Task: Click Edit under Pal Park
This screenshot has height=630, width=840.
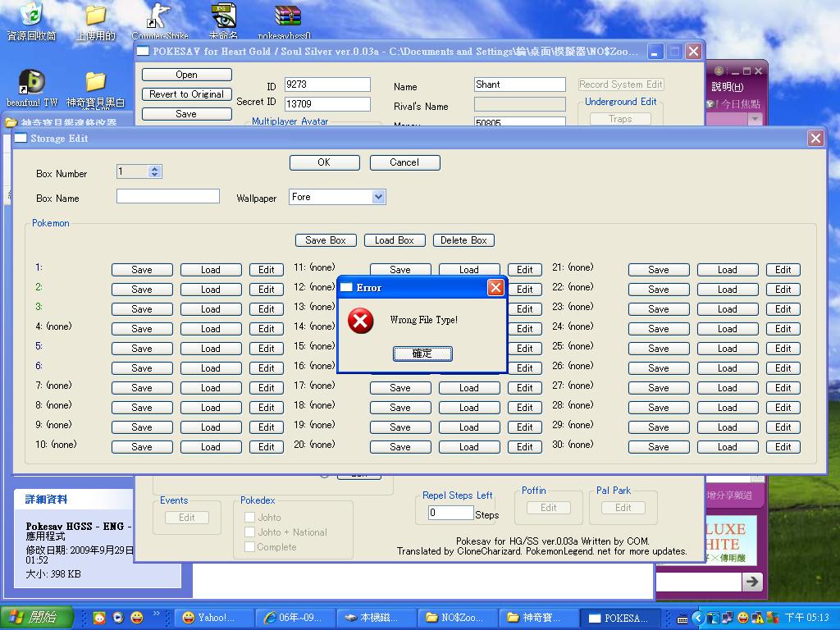Action: pos(623,508)
